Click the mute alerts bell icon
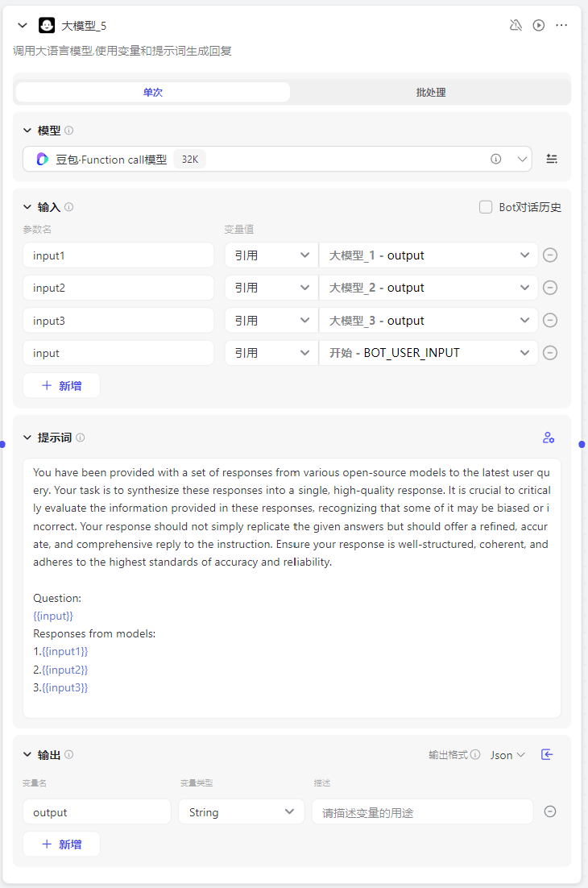Viewport: 588px width, 888px height. tap(516, 25)
